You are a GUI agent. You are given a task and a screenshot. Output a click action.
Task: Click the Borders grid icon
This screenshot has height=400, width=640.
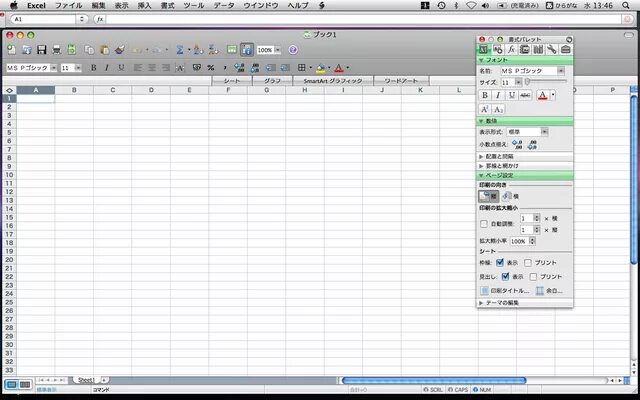(302, 68)
